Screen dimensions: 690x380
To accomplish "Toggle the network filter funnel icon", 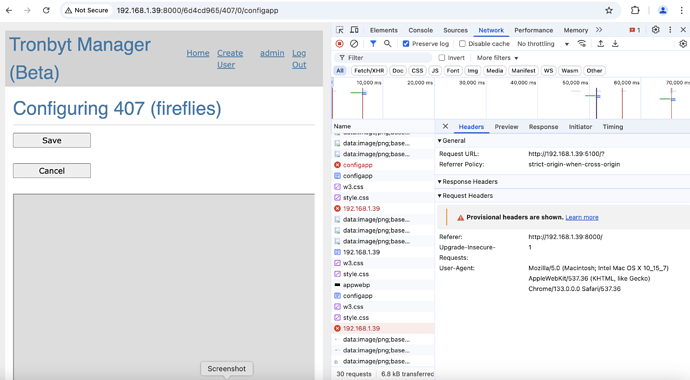I will (373, 44).
